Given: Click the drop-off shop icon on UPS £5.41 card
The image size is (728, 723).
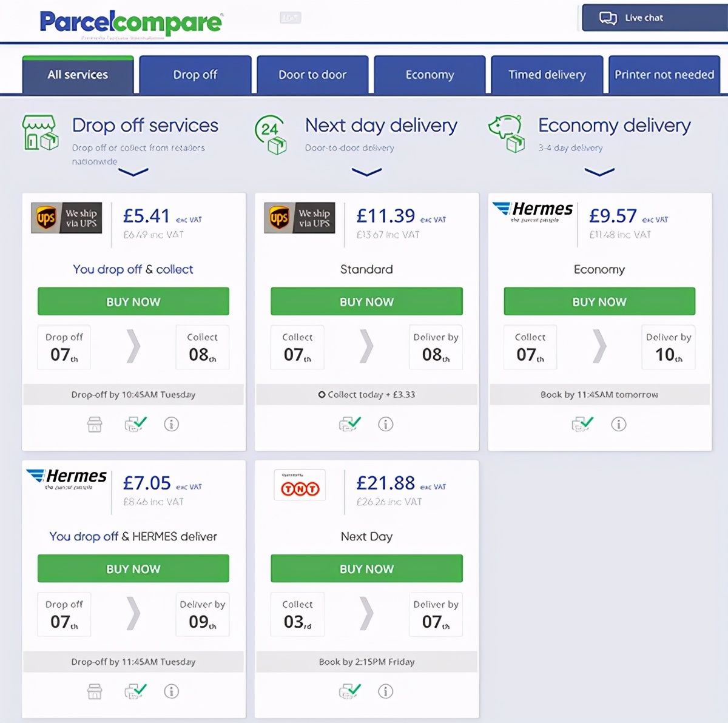Looking at the screenshot, I should point(95,424).
